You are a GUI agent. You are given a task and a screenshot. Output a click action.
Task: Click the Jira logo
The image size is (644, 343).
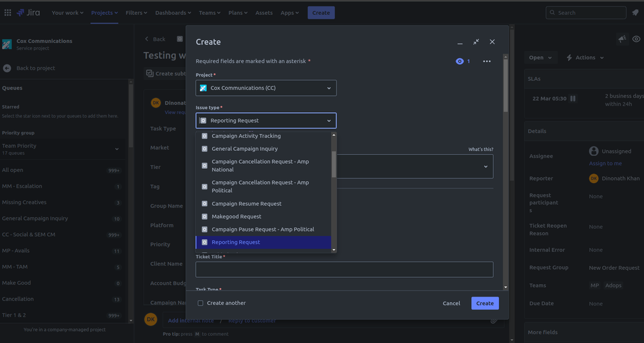[28, 13]
